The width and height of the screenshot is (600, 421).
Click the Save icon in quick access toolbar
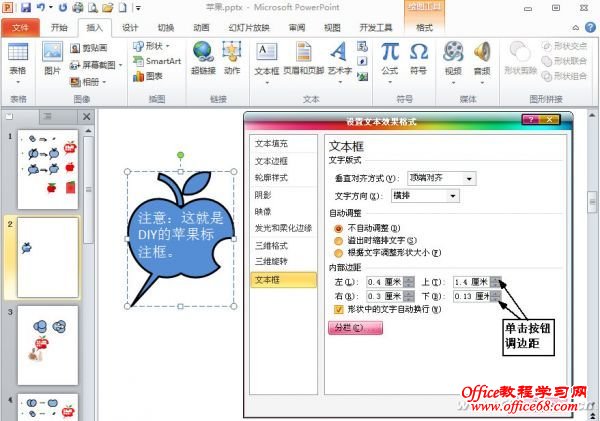[26, 7]
